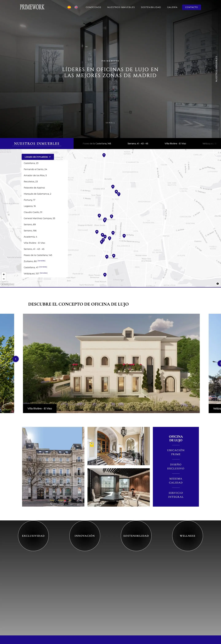Select Villa Rivière - El Viso in the strip
Viewport: 221px width, 644px height.
pyautogui.click(x=175, y=144)
